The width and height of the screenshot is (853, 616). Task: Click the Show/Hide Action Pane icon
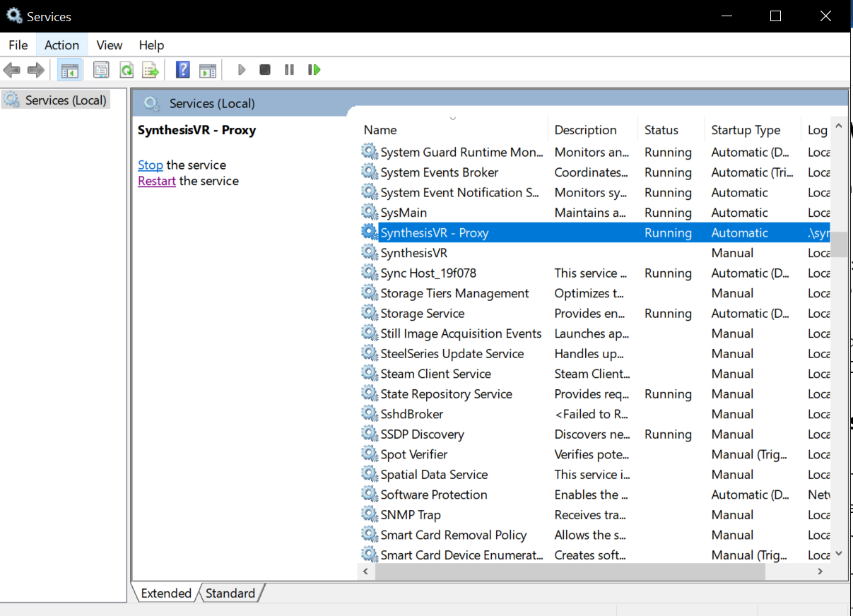coord(207,70)
